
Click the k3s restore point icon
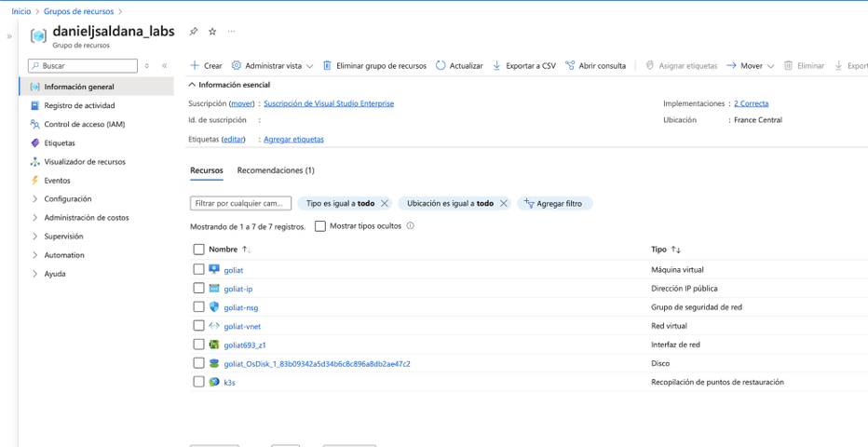(214, 382)
